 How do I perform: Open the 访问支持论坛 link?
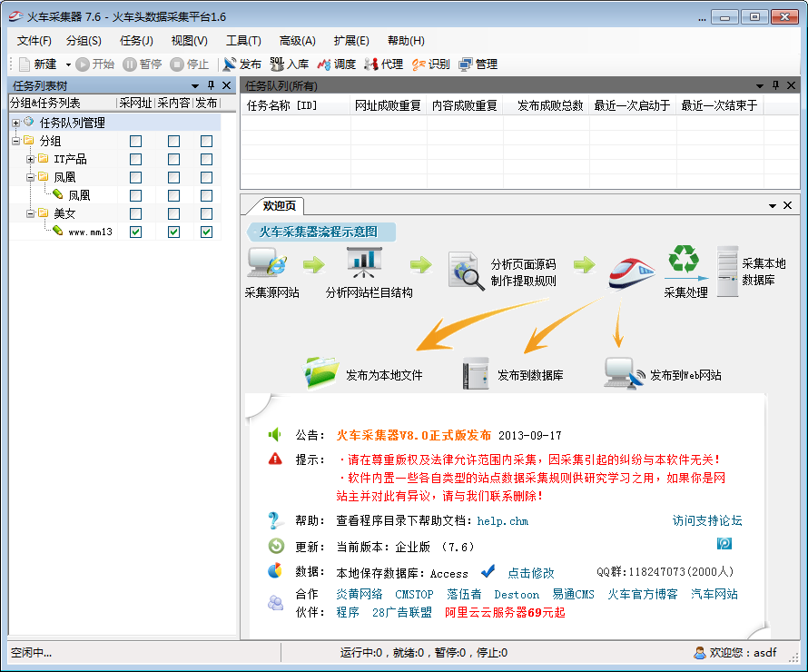tap(706, 520)
